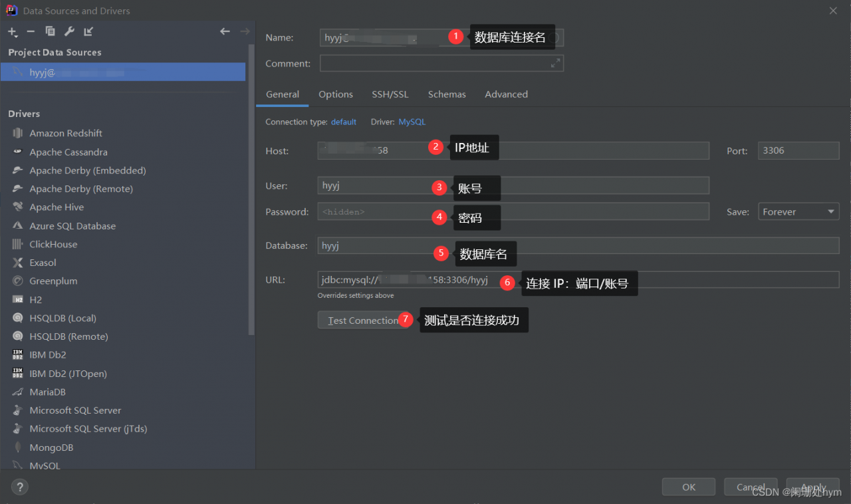Screen dimensions: 851x504
Task: Switch to the Options tab
Action: (336, 94)
